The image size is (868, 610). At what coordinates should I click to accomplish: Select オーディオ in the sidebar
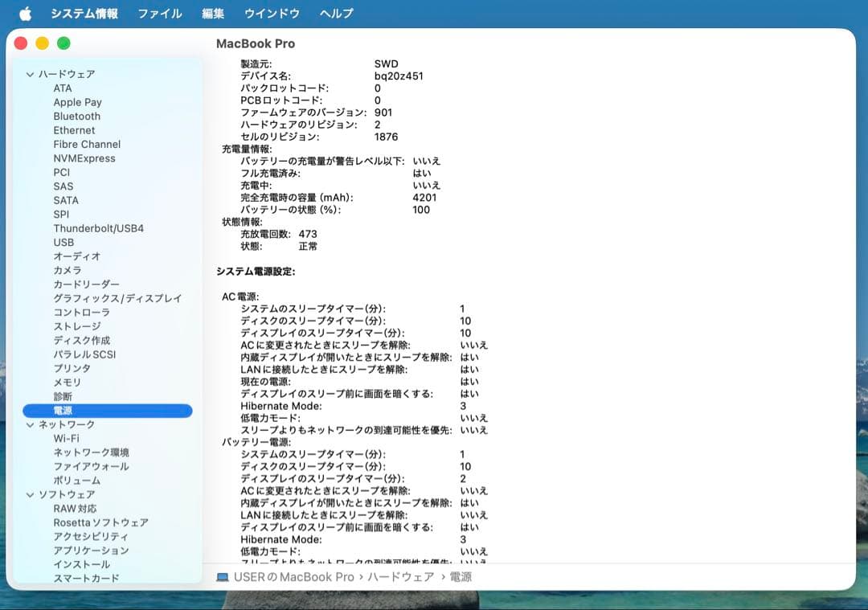[77, 256]
